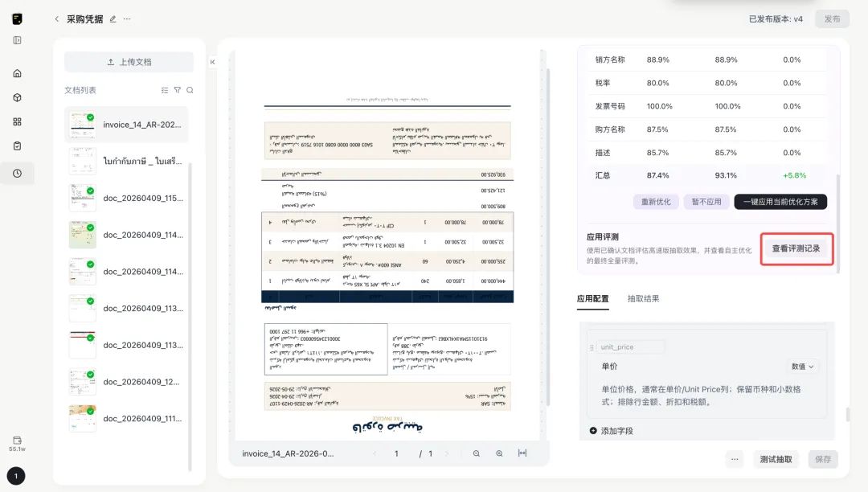Go to next page in document viewer

pos(447,453)
